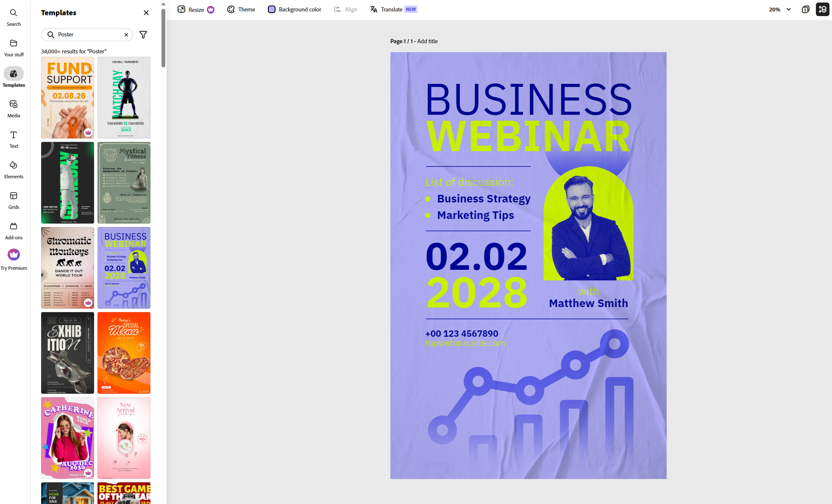Click Add title link on page
832x504 pixels.
tap(427, 41)
